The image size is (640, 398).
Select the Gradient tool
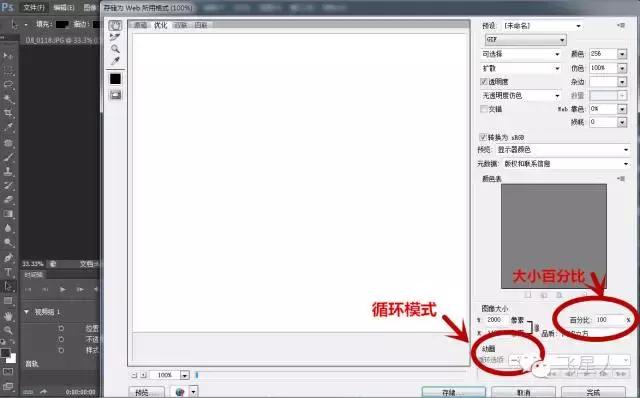click(8, 214)
